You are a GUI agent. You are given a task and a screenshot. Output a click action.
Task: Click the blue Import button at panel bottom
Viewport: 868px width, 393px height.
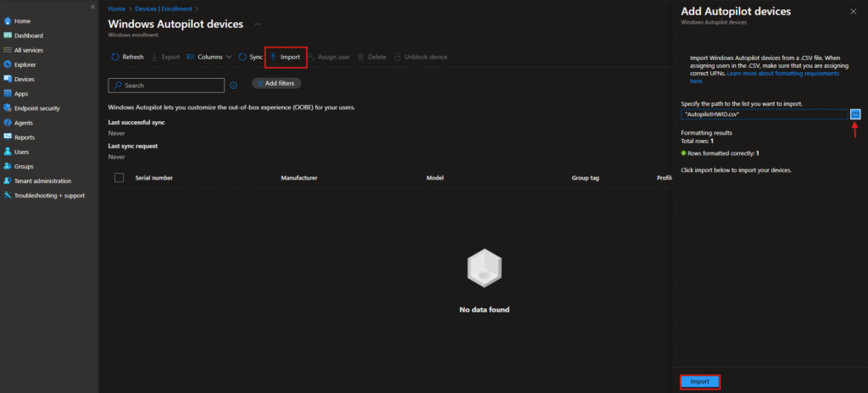[699, 382]
